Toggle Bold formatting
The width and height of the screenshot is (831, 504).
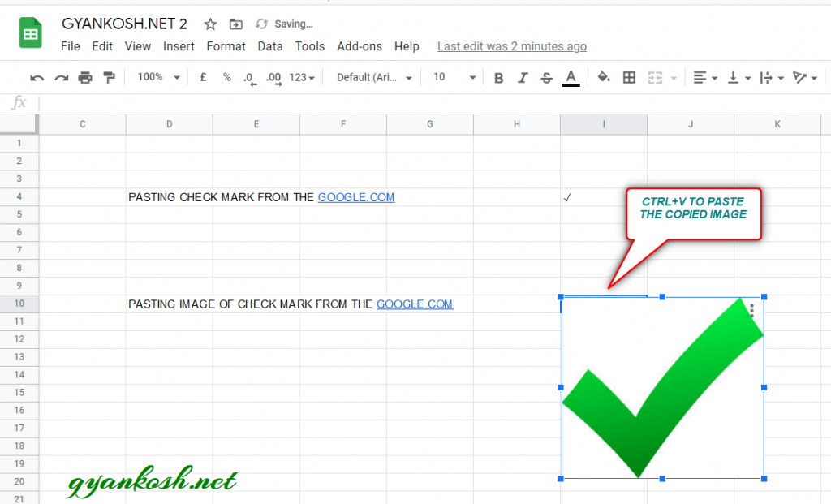tap(498, 78)
